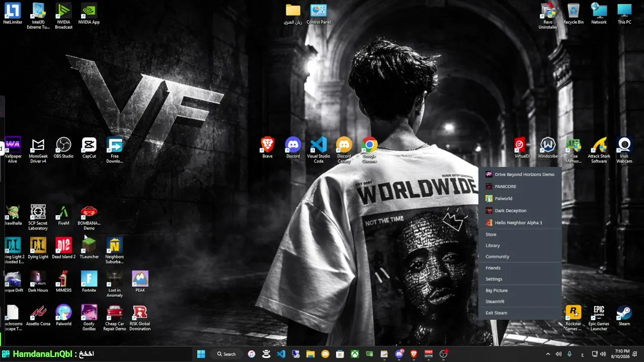Viewport: 644px width, 362px height.
Task: Select the Network desktop icon
Action: [599, 14]
